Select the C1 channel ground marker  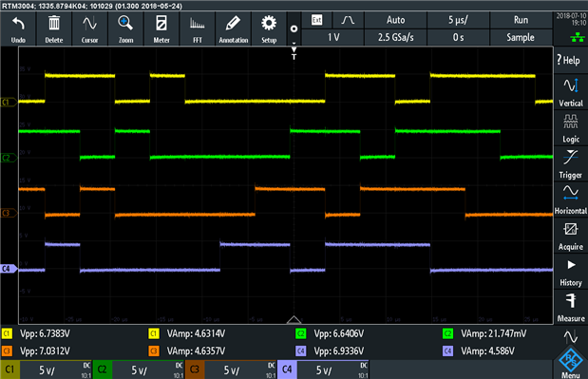pyautogui.click(x=9, y=102)
